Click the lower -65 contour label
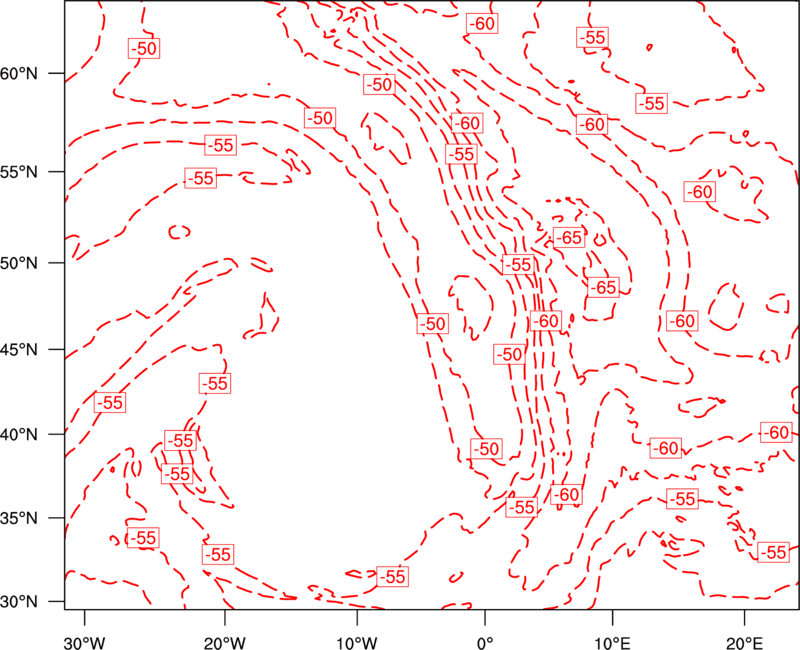This screenshot has width=800, height=650. coord(604,287)
